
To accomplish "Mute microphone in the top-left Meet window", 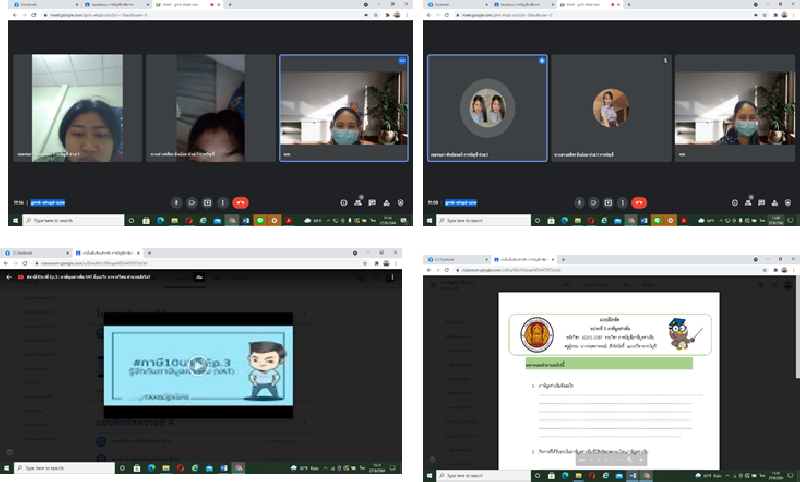I will [x=176, y=201].
